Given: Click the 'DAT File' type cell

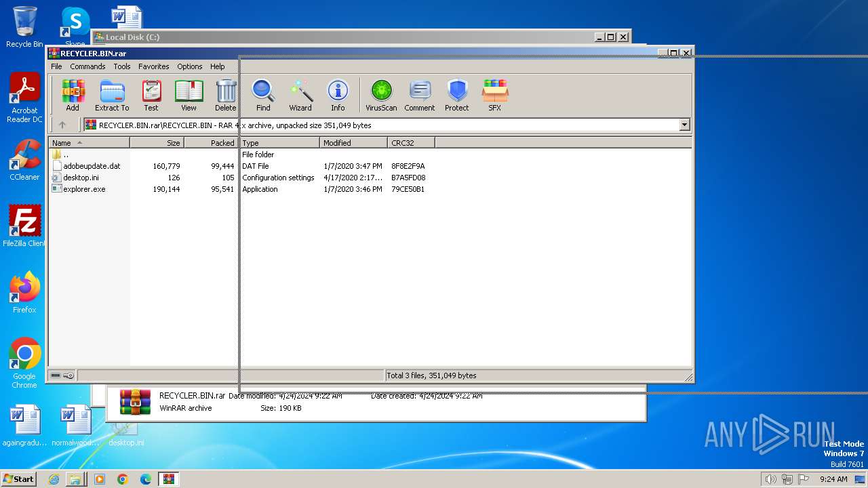Looking at the screenshot, I should coord(256,166).
